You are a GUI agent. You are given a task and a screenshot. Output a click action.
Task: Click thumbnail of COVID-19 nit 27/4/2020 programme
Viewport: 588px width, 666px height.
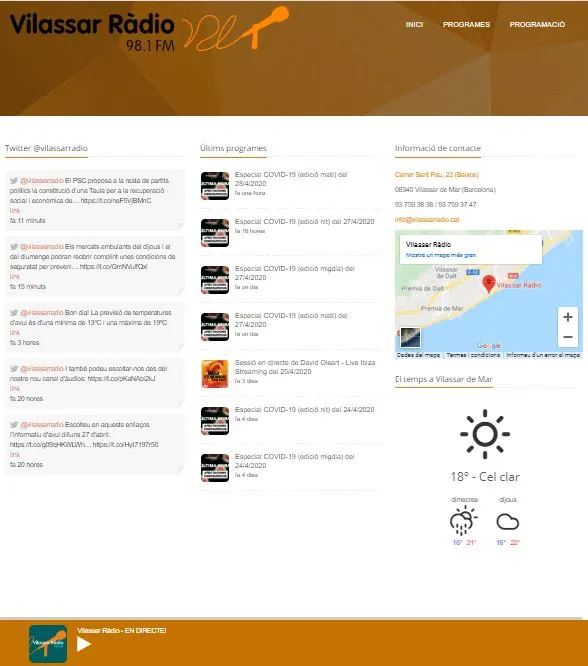[215, 233]
